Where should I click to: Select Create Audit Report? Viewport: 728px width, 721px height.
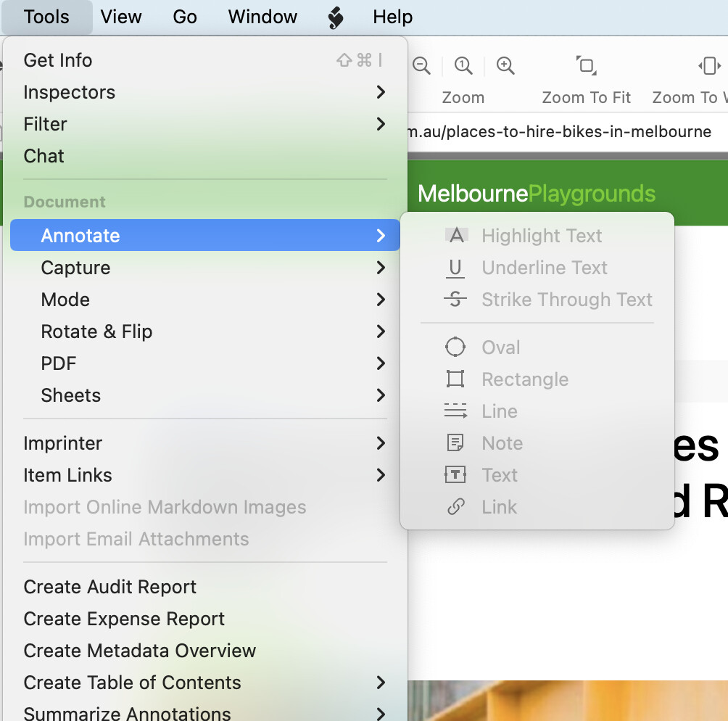pos(110,587)
